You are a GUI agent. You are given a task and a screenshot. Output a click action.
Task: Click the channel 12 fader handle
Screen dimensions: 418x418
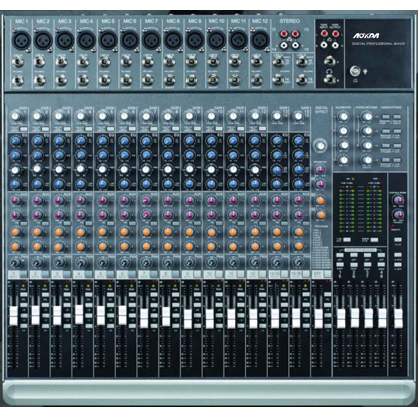click(x=253, y=318)
